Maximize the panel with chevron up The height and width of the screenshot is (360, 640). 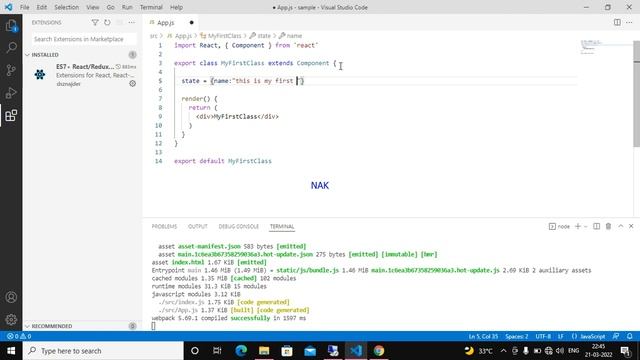tap(620, 226)
